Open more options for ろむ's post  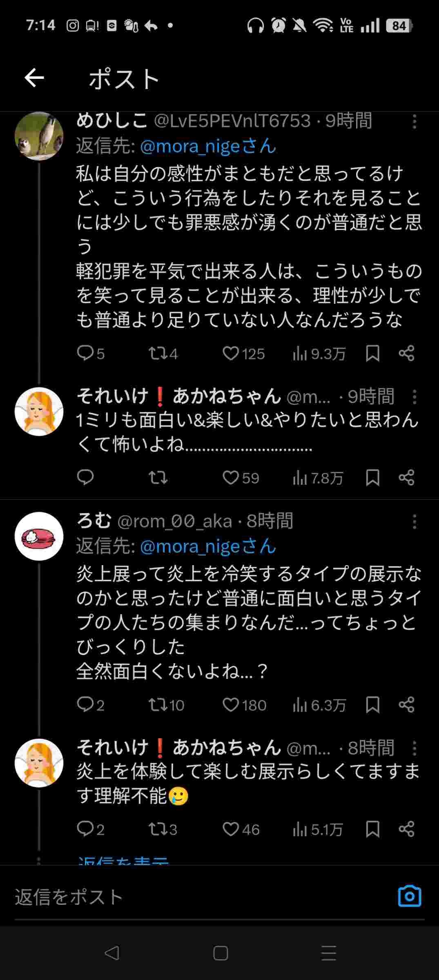[414, 522]
